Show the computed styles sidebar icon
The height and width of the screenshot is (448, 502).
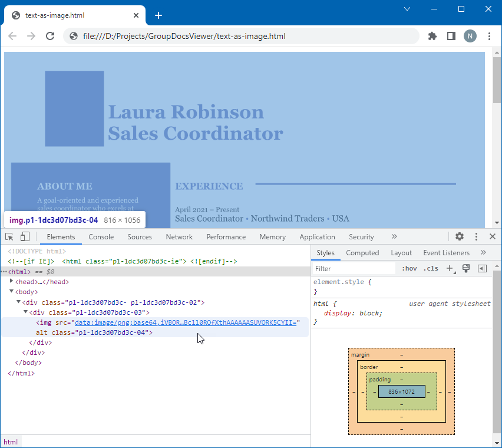(481, 268)
